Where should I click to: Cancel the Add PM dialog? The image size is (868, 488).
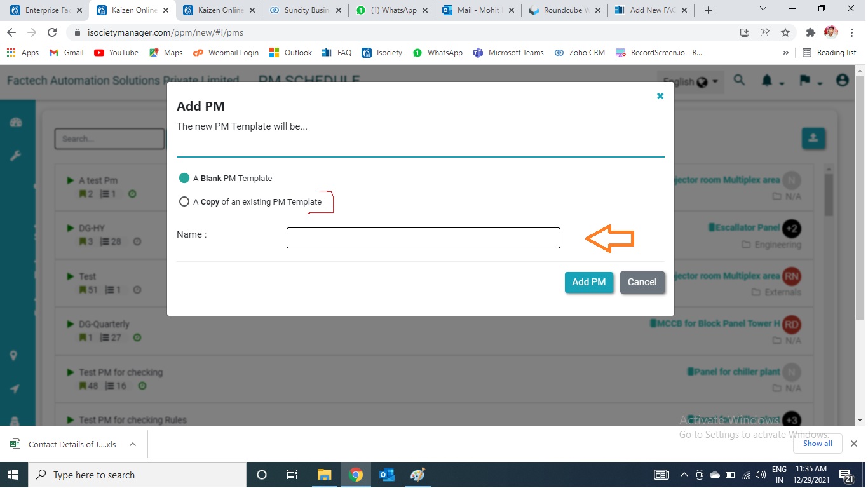(x=642, y=282)
